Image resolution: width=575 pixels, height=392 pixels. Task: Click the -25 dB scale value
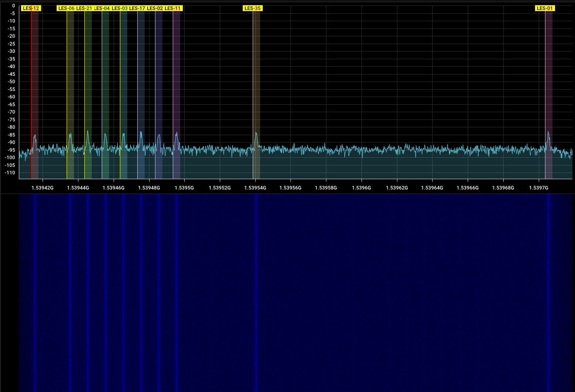[11, 44]
